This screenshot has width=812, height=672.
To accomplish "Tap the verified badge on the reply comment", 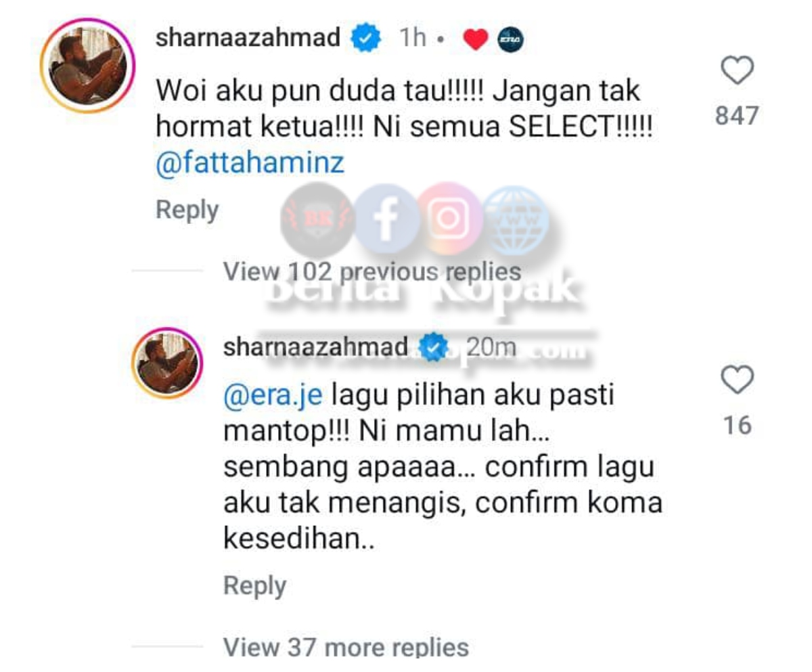I will 434,349.
